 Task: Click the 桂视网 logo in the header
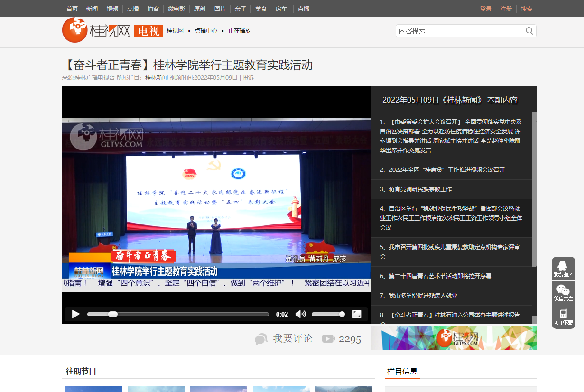[x=97, y=30]
